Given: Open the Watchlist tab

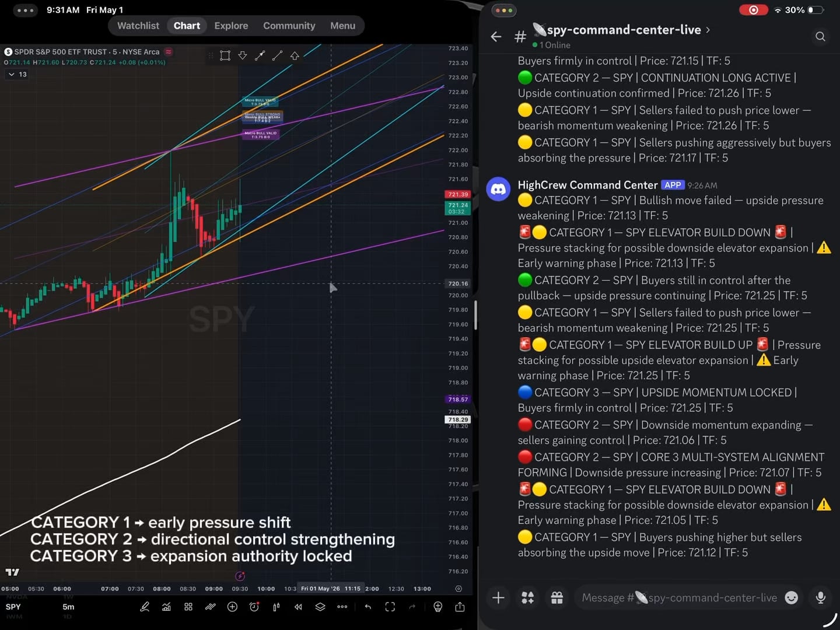Looking at the screenshot, I should pyautogui.click(x=138, y=26).
